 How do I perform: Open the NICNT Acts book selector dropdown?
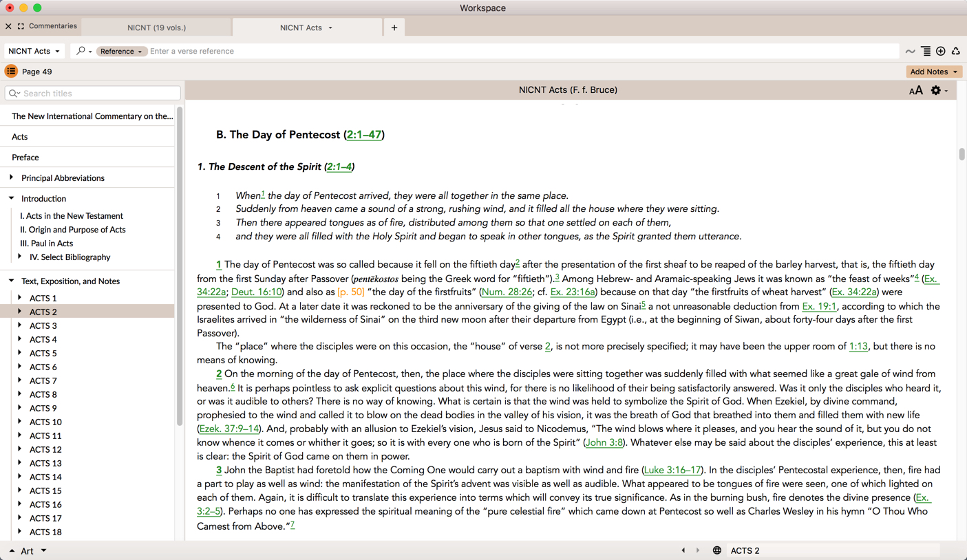[34, 51]
